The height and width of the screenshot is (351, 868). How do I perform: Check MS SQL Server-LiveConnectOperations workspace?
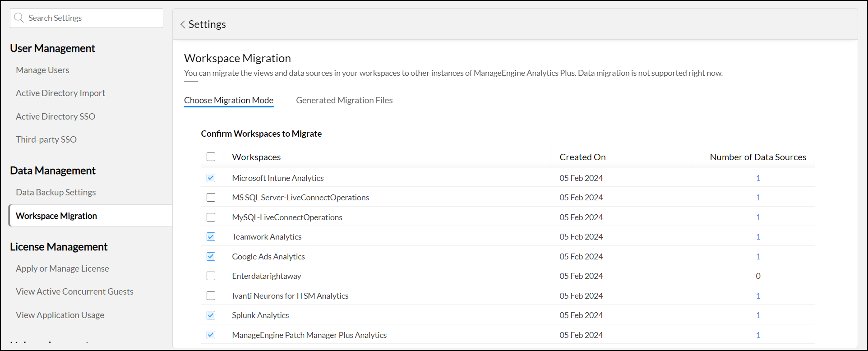[211, 198]
